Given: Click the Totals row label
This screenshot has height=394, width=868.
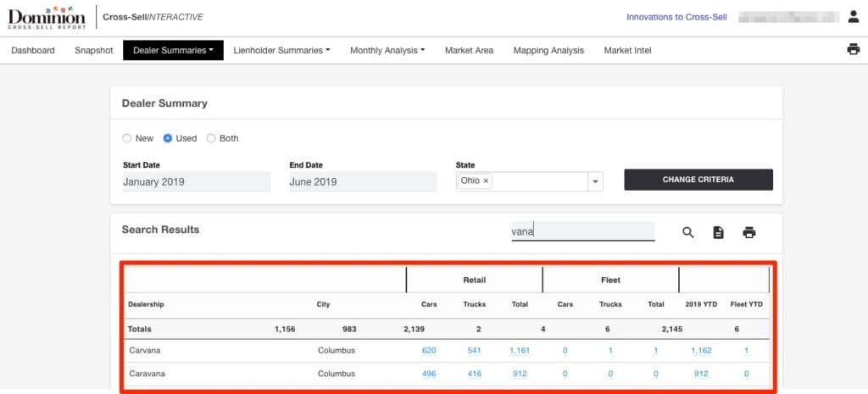Looking at the screenshot, I should click(x=140, y=329).
